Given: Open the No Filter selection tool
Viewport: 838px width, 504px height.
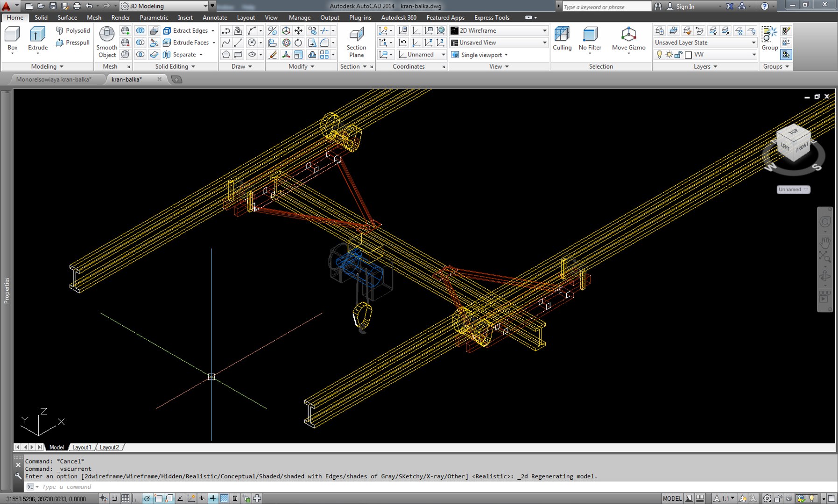Looking at the screenshot, I should (x=590, y=39).
